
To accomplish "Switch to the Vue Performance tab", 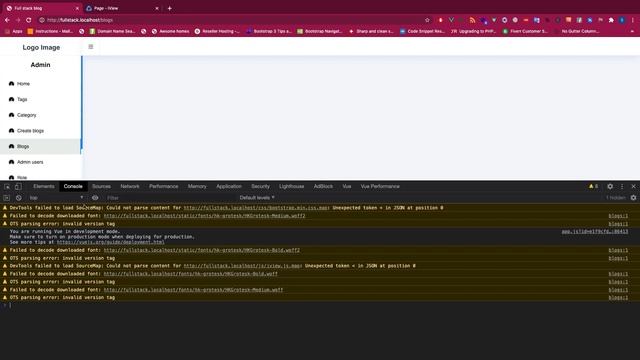I will point(380,186).
